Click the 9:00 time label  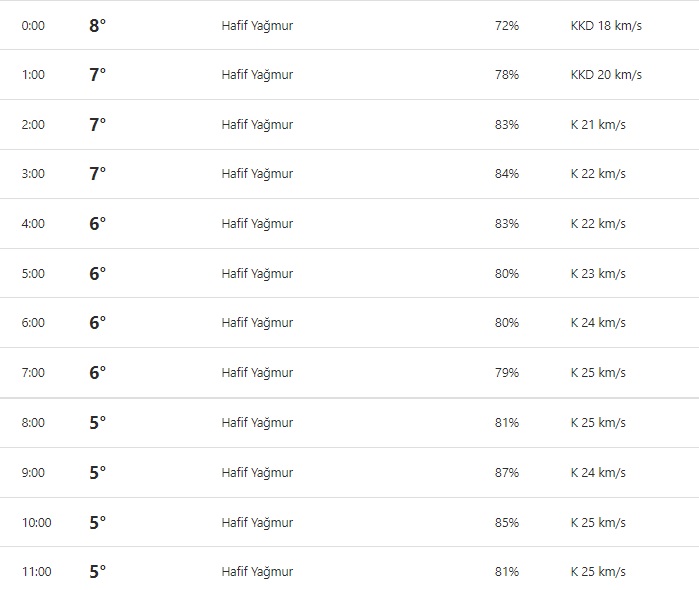click(x=33, y=472)
